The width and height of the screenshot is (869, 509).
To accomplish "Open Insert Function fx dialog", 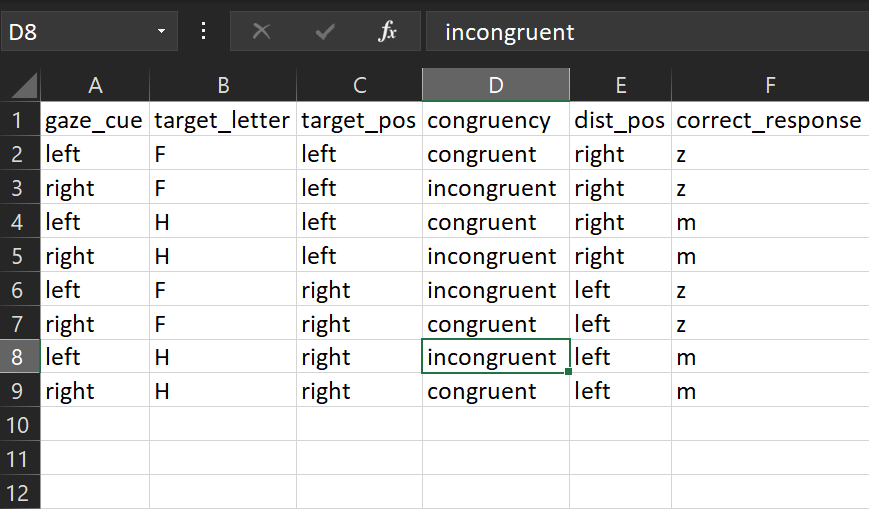I will pos(387,32).
